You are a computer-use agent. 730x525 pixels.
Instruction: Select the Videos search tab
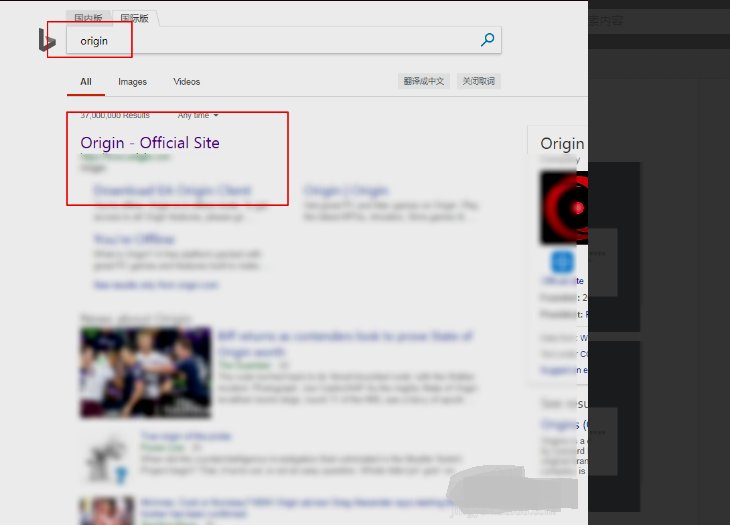click(186, 82)
